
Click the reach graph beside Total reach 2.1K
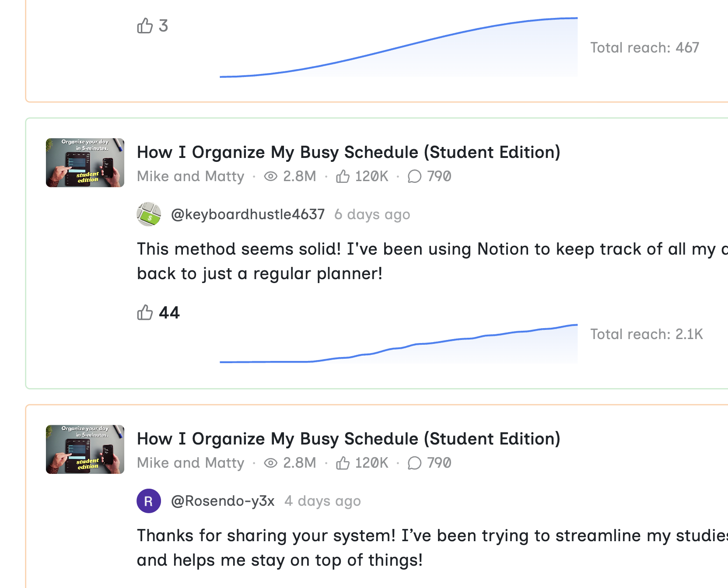click(x=398, y=346)
